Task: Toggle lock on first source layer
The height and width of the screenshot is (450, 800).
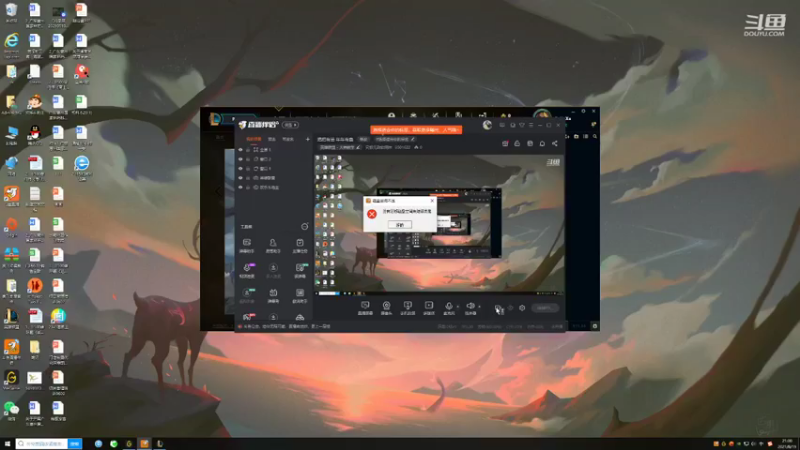Action: point(248,149)
